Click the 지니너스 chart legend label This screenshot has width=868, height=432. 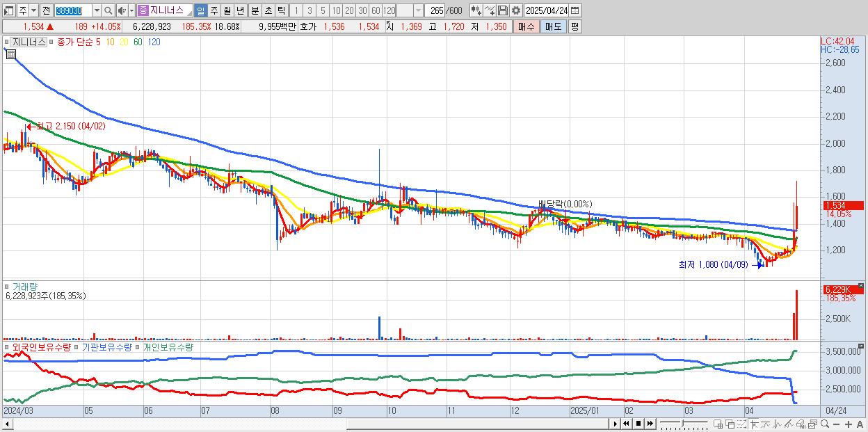(29, 42)
